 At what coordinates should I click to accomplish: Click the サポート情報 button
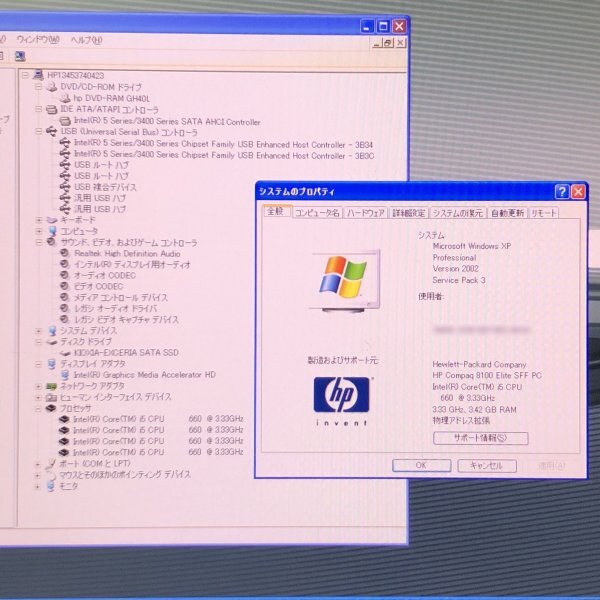tap(481, 438)
